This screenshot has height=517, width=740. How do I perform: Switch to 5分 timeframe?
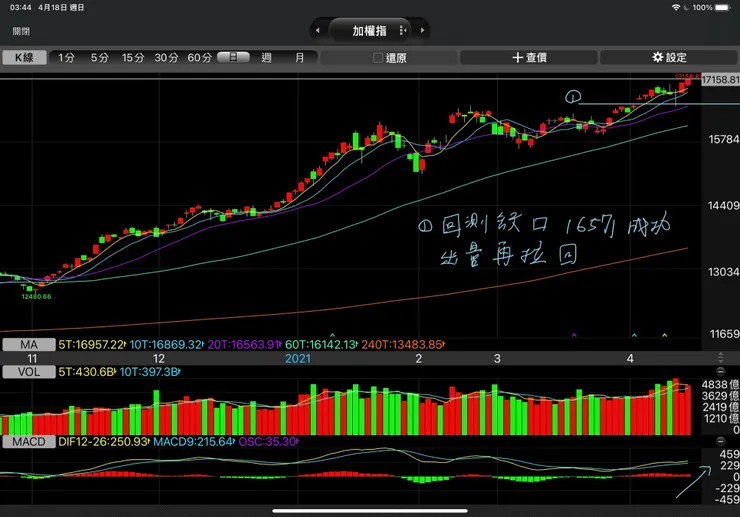(100, 58)
